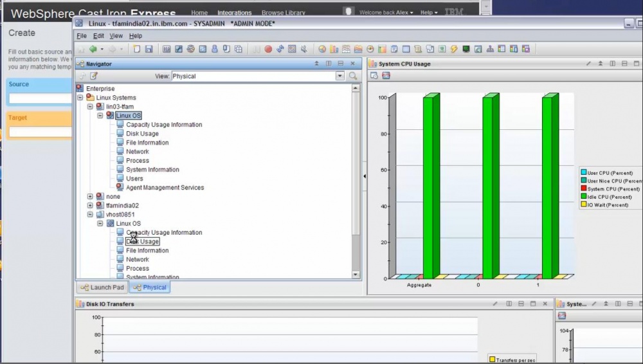Open the Back arrow history dropdown

[x=102, y=50]
